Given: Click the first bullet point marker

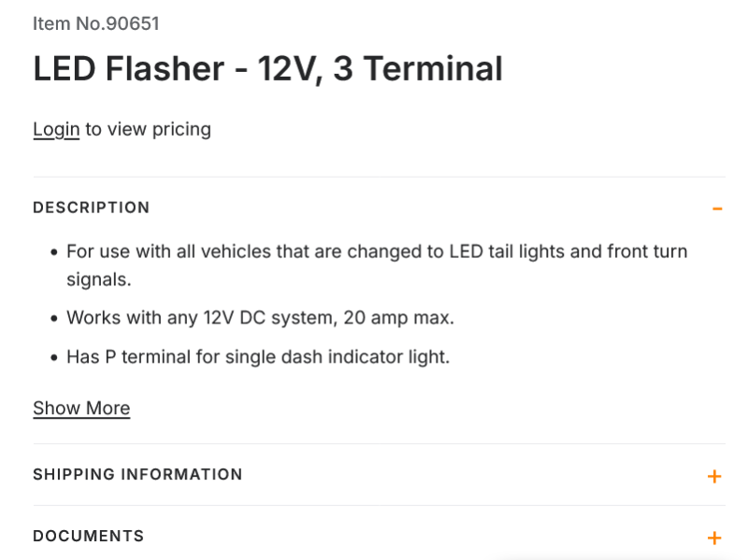Looking at the screenshot, I should [53, 252].
